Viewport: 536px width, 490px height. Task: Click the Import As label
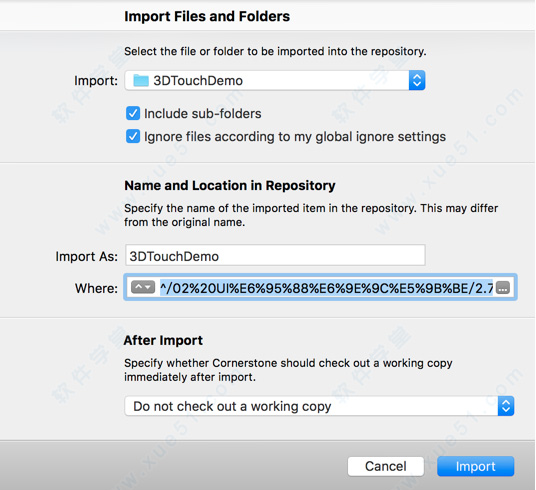click(x=86, y=256)
